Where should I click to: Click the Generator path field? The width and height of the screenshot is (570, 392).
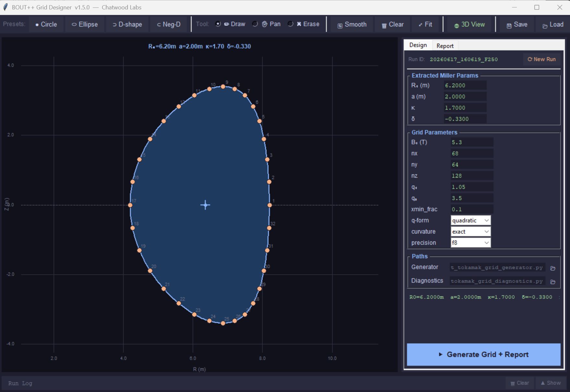[x=497, y=268]
